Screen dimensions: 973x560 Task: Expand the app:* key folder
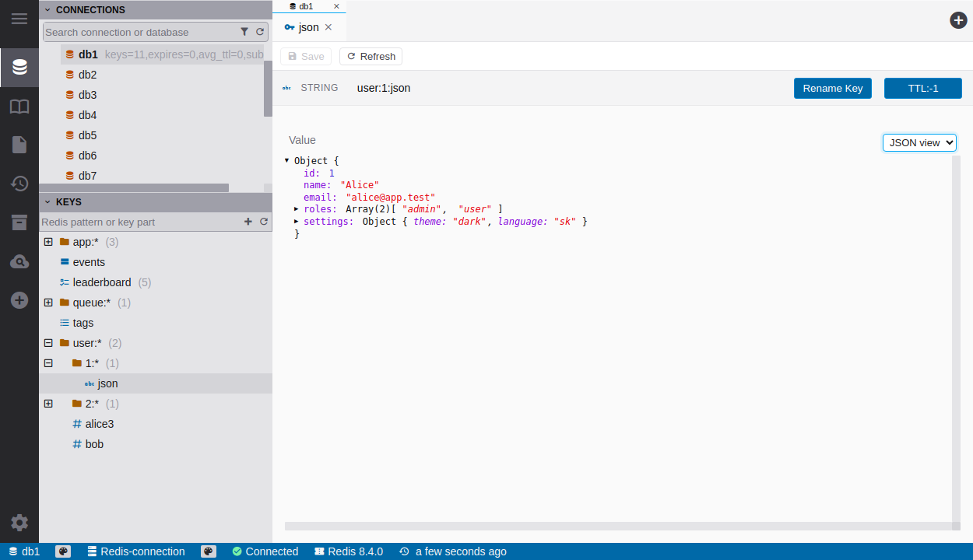48,242
